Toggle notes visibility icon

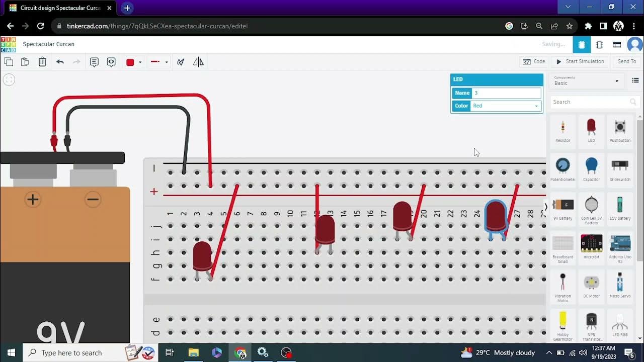(111, 62)
